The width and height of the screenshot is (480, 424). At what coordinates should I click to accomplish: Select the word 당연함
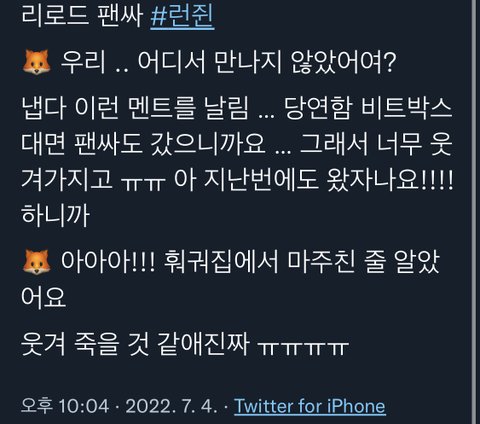coord(319,109)
